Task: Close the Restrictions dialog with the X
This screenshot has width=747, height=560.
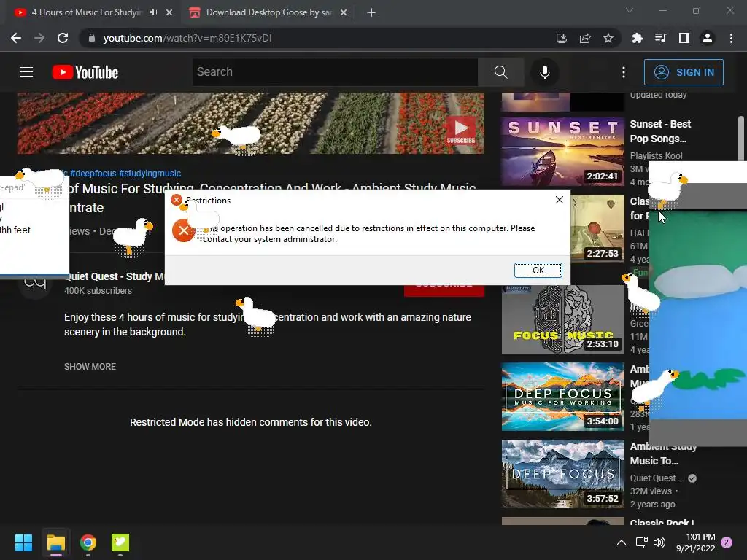Action: (x=560, y=200)
